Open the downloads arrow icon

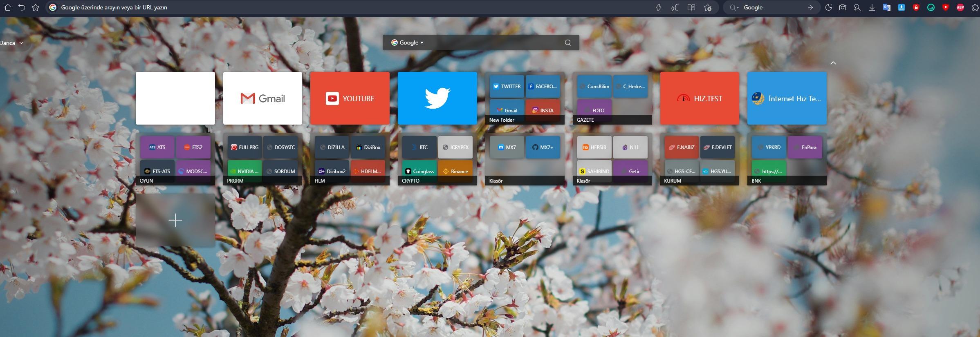[x=872, y=7]
